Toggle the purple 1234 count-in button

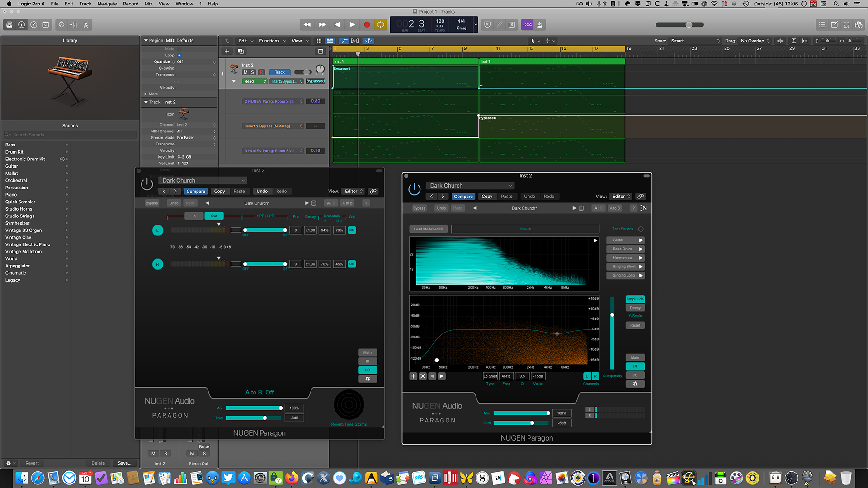527,25
